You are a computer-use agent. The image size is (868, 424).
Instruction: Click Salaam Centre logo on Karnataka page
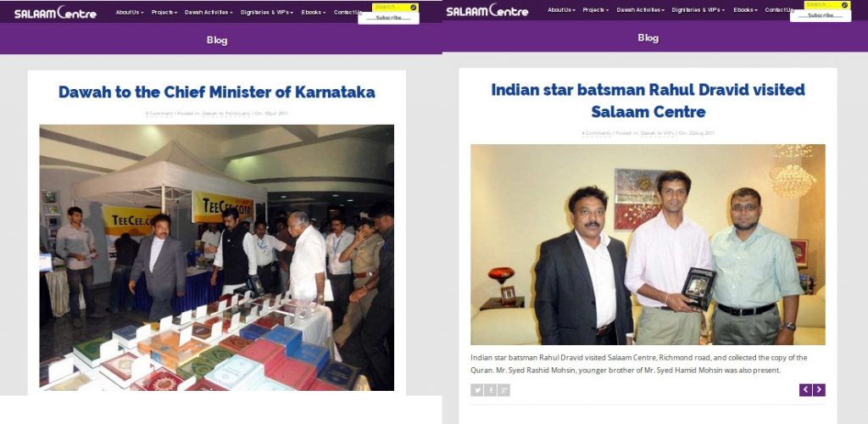point(55,12)
